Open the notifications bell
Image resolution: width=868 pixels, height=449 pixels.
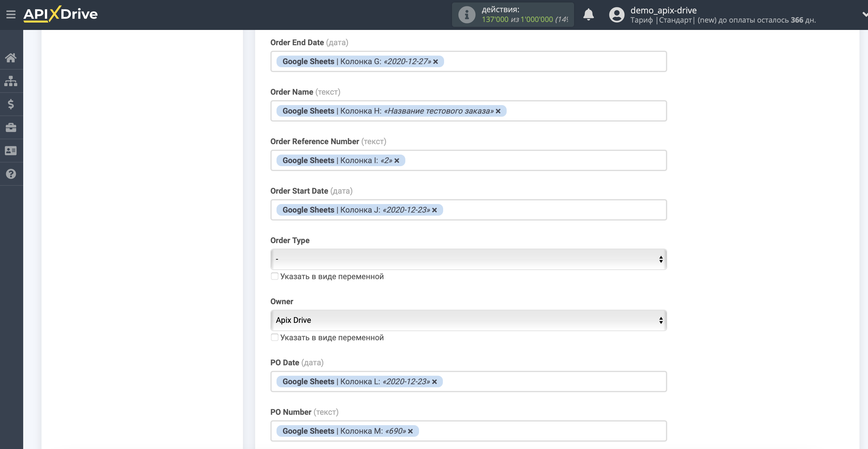(588, 14)
